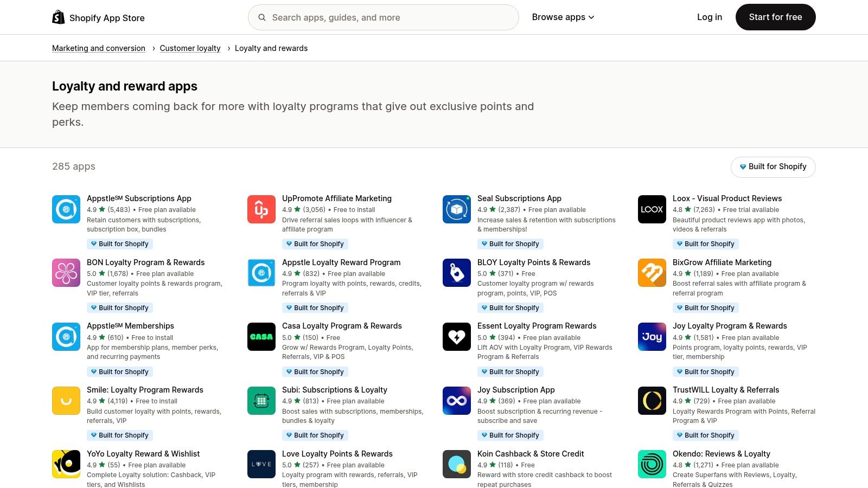The height and width of the screenshot is (488, 868).
Task: Select the UpPromote Affiliate Marketing icon
Action: pos(261,209)
